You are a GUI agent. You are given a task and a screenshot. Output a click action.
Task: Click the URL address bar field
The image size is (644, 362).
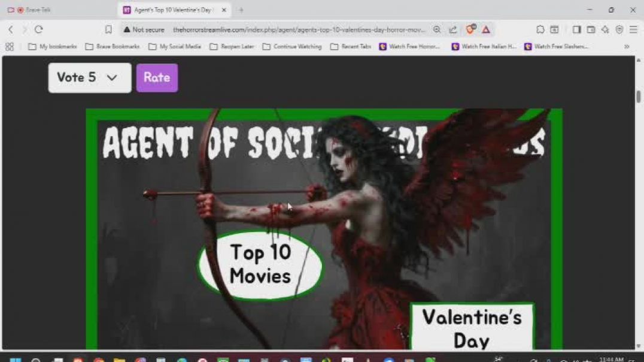[x=299, y=29]
